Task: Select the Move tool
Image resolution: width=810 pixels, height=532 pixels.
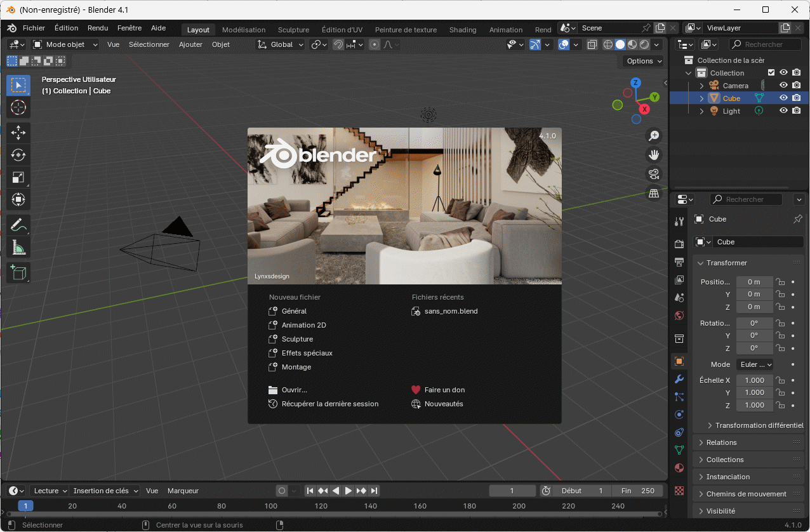Action: (18, 133)
